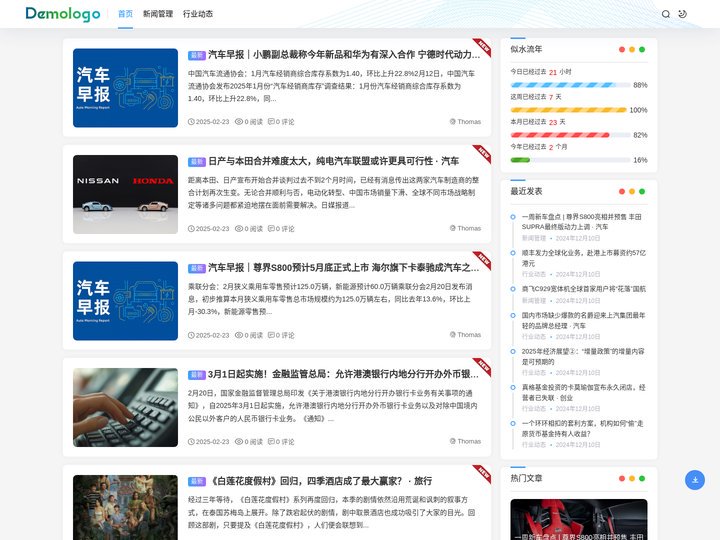The width and height of the screenshot is (720, 540).
Task: Click red dot in 似水流年 widget
Action: pyautogui.click(x=622, y=50)
